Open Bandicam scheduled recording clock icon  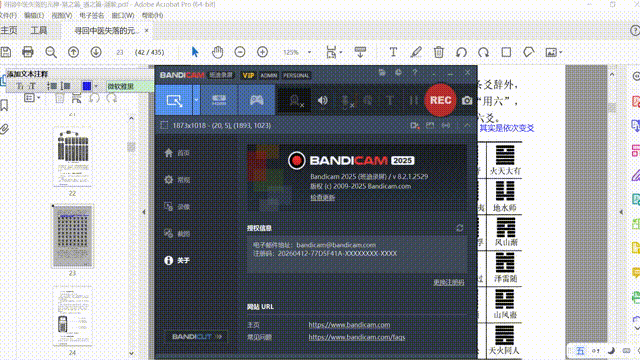[x=398, y=73]
